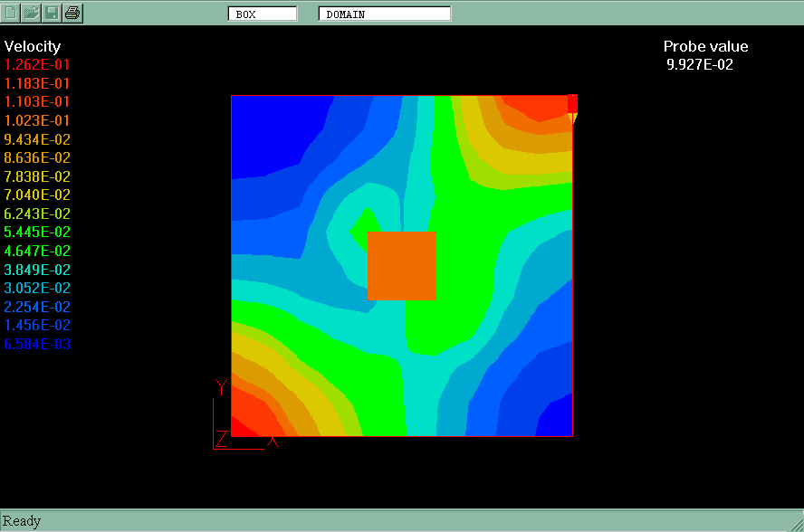Click the Probe value label

click(705, 47)
